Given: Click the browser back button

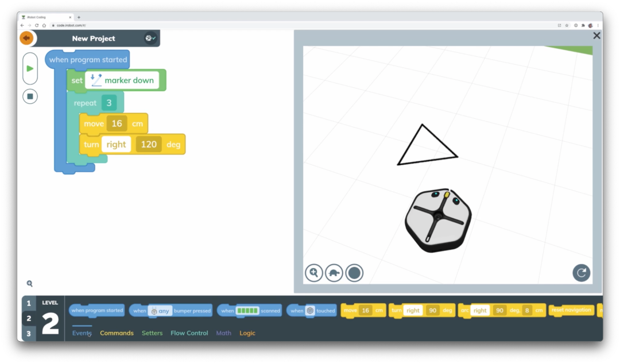Looking at the screenshot, I should (22, 25).
